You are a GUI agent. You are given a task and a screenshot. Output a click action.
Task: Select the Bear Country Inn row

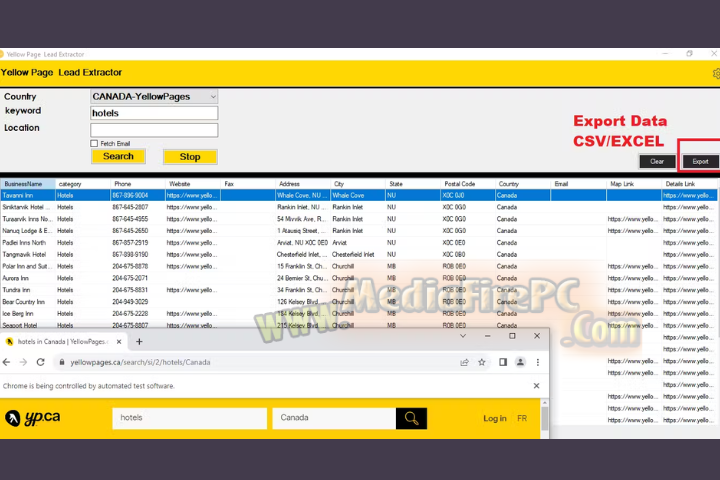(x=358, y=302)
